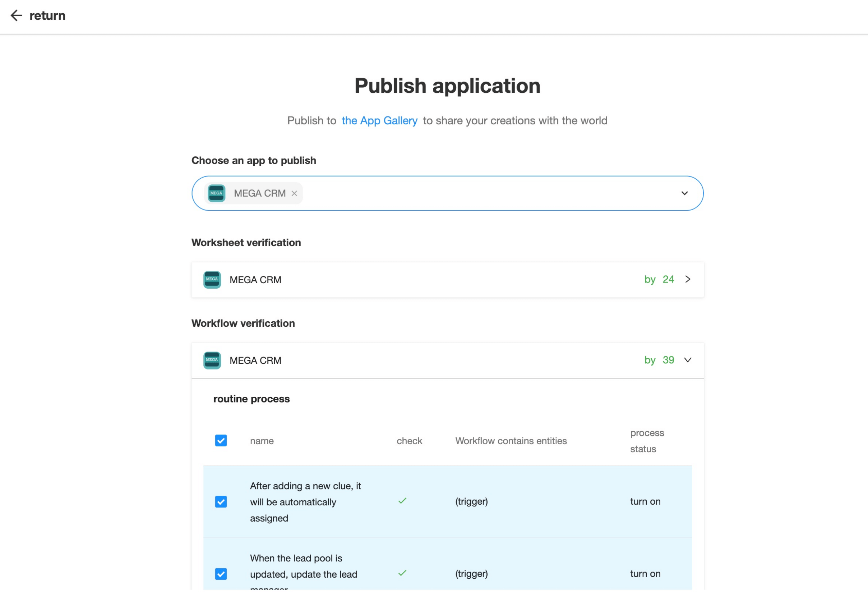Click 'by 24' worksheet verification count

click(659, 280)
